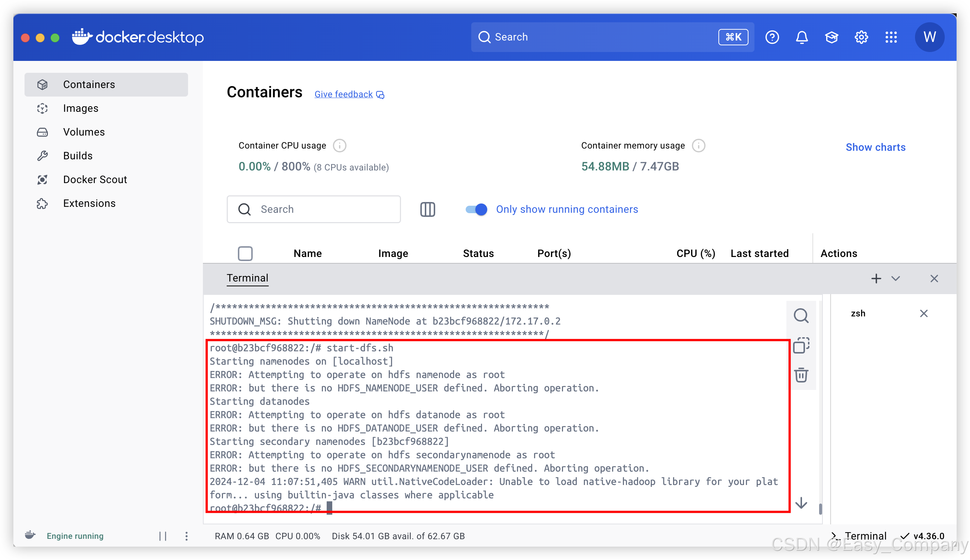Screen dimensions: 970x560
Task: Click Disk 54.01 GB avail status entry
Action: pyautogui.click(x=398, y=536)
